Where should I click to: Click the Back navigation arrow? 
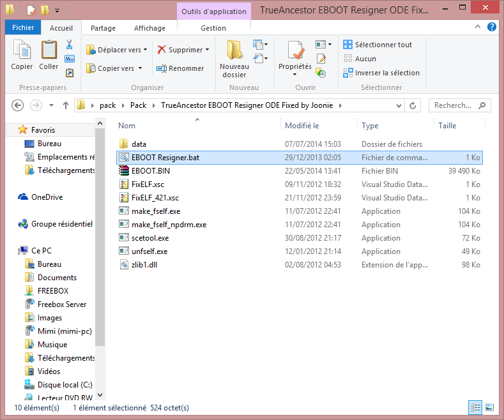[18, 105]
